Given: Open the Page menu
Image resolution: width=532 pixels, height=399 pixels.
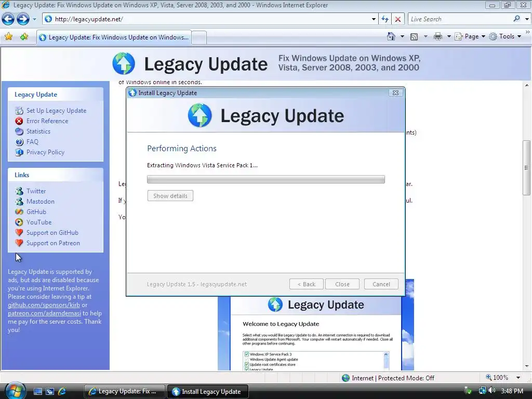Looking at the screenshot, I should coord(470,36).
